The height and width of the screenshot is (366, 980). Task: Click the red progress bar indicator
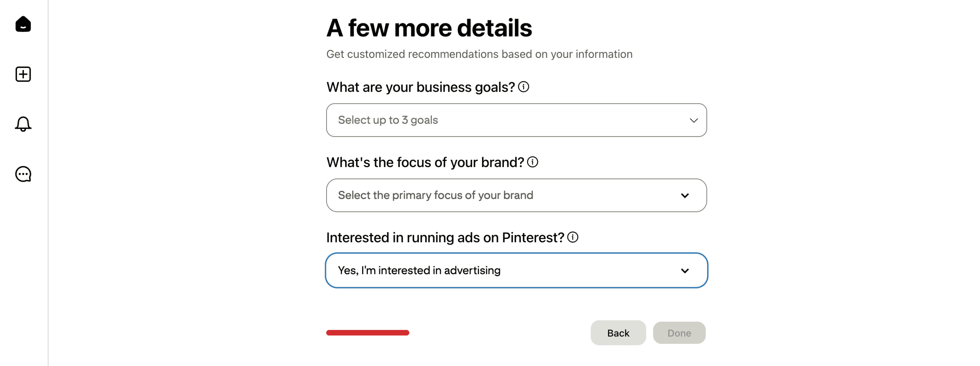point(367,333)
